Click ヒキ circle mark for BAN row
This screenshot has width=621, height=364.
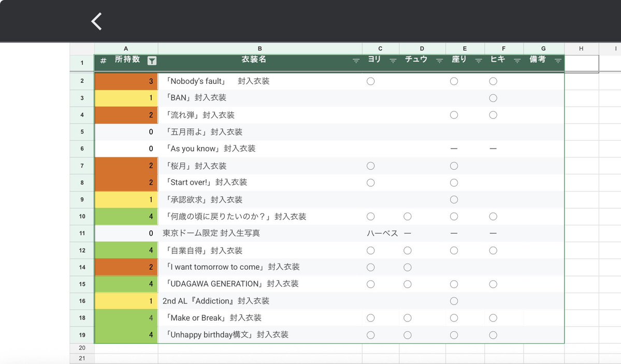pos(493,98)
